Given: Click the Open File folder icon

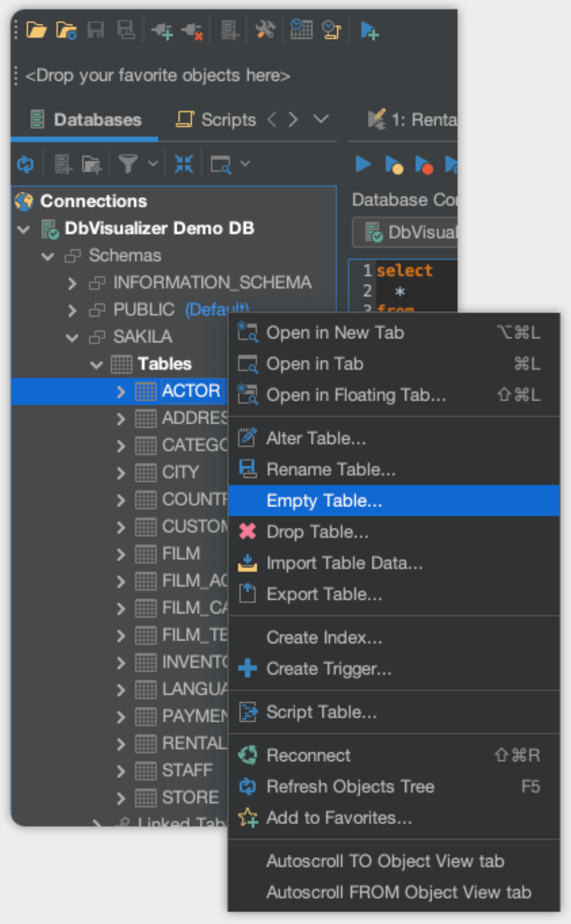Looking at the screenshot, I should click(x=36, y=30).
